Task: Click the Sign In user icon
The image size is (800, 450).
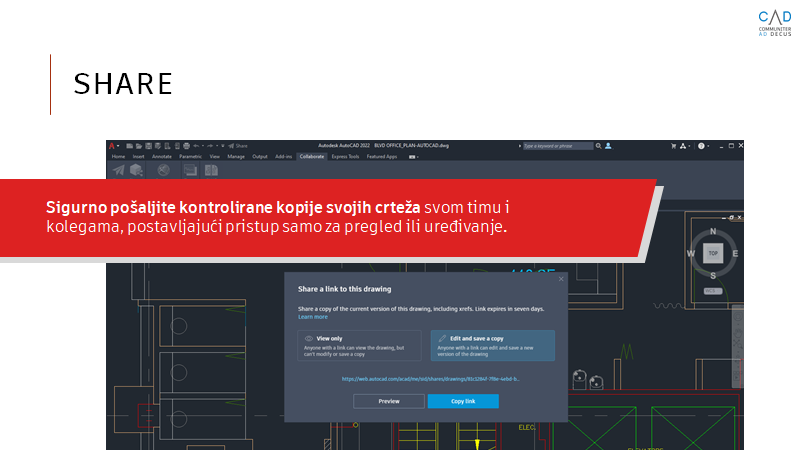Action: tap(608, 146)
